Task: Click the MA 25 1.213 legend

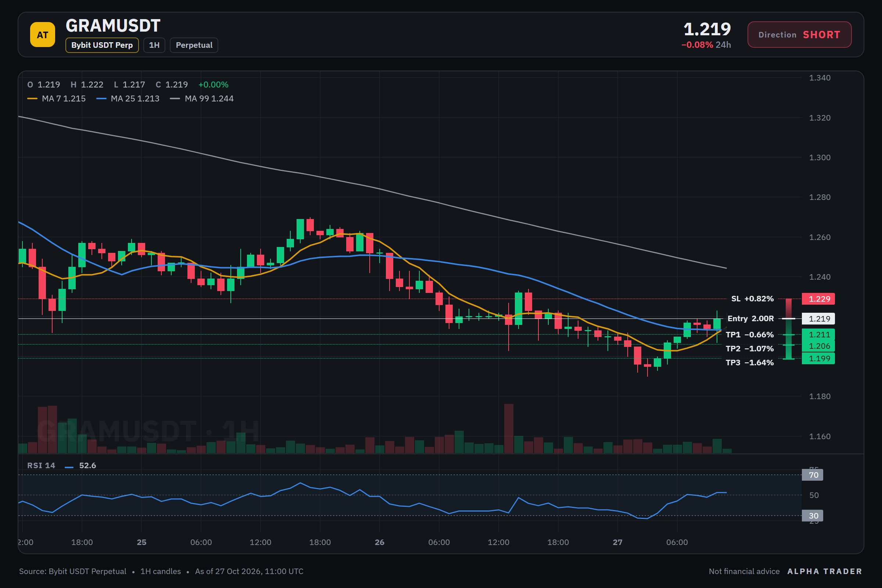Action: [128, 98]
